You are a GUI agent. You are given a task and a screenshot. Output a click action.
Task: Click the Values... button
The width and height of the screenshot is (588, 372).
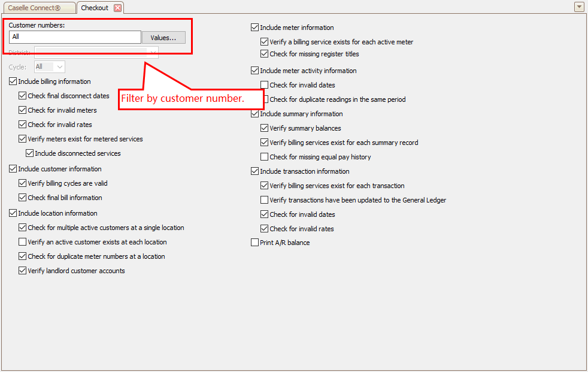tap(163, 37)
